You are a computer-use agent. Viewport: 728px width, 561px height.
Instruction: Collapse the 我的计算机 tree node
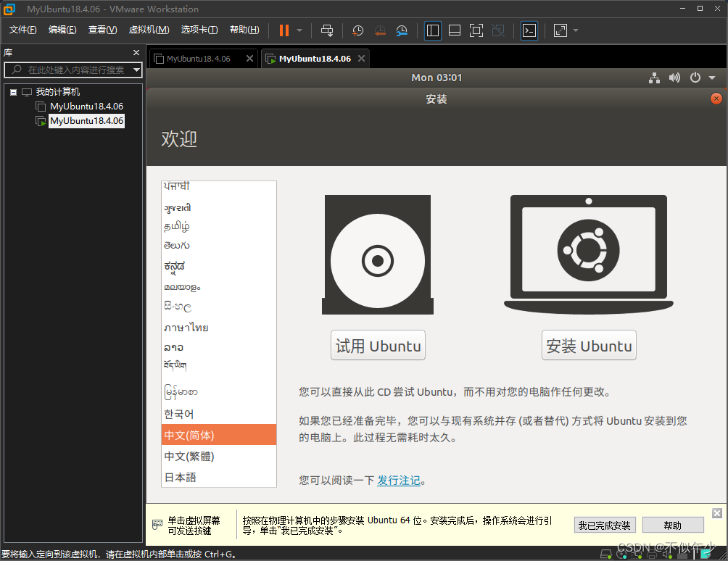tap(14, 92)
